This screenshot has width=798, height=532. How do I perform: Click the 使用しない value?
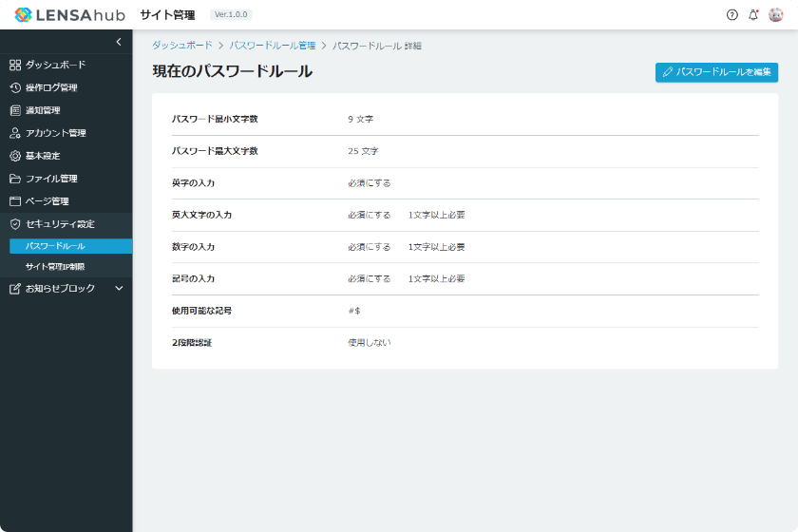[x=370, y=343]
